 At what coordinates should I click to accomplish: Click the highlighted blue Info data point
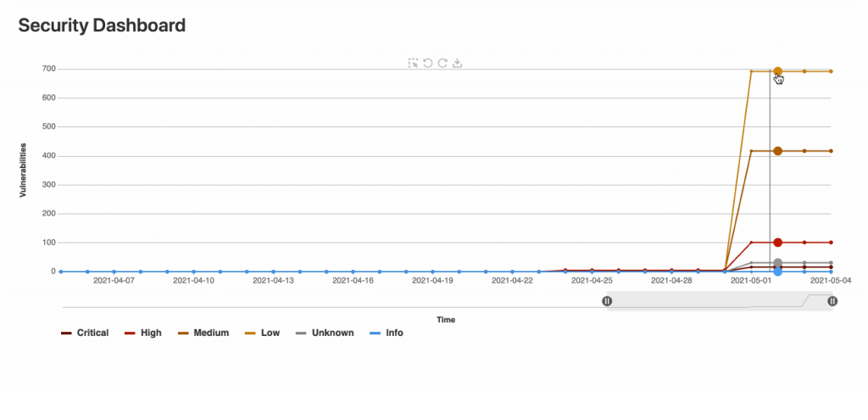[778, 272]
